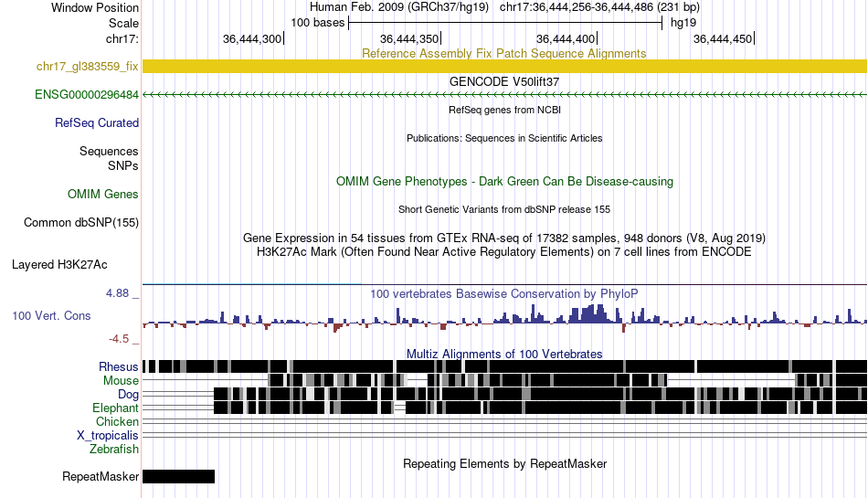Click the Elephant alignment row label
This screenshot has height=498, width=868.
click(x=115, y=408)
